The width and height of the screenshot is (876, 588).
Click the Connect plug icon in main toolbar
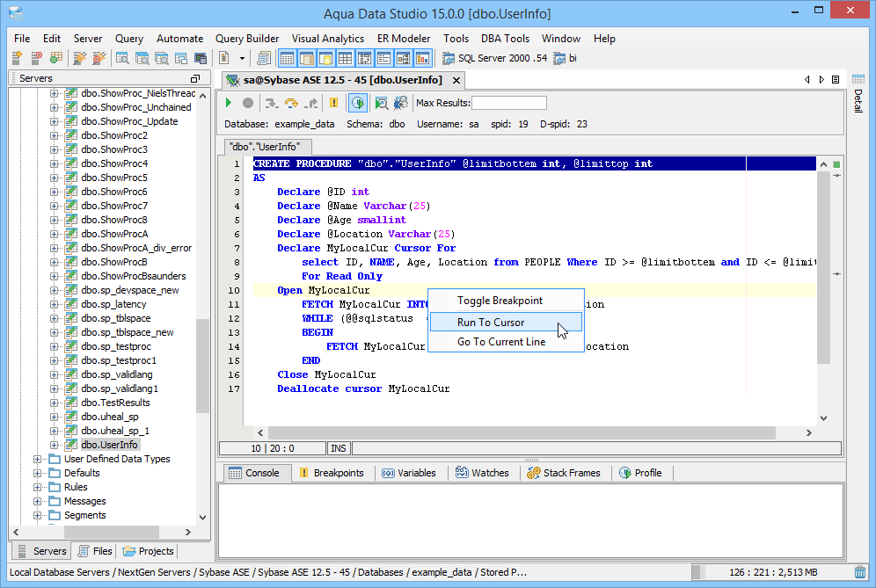pyautogui.click(x=80, y=58)
